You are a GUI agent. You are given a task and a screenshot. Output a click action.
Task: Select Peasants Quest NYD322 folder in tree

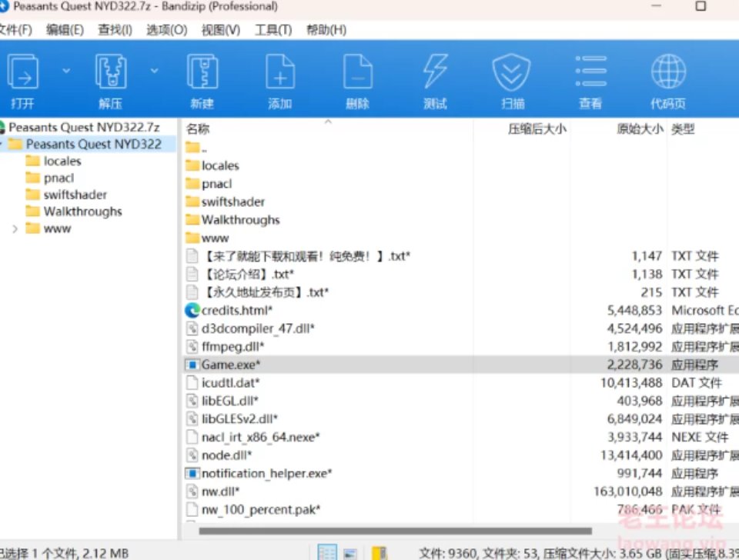(x=93, y=144)
